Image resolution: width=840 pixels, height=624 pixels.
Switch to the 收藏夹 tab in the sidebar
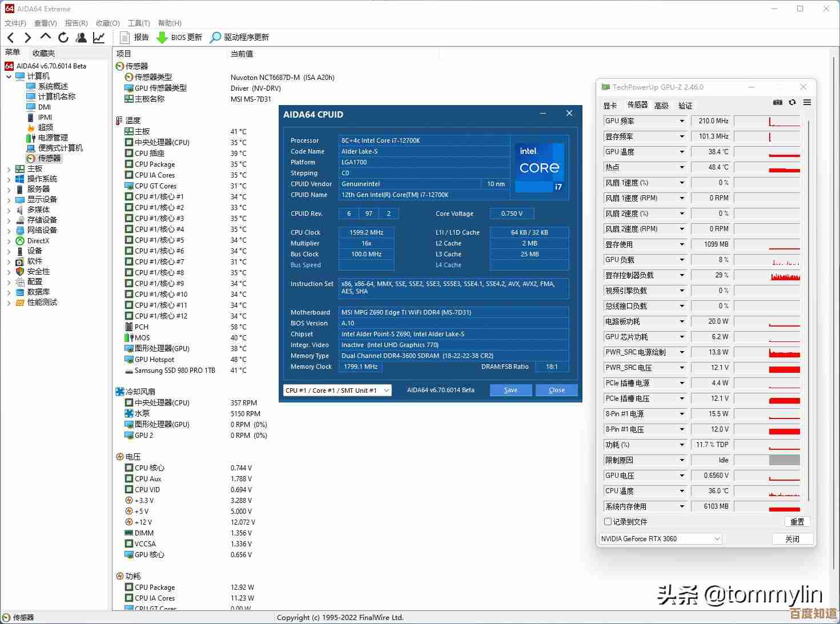43,53
